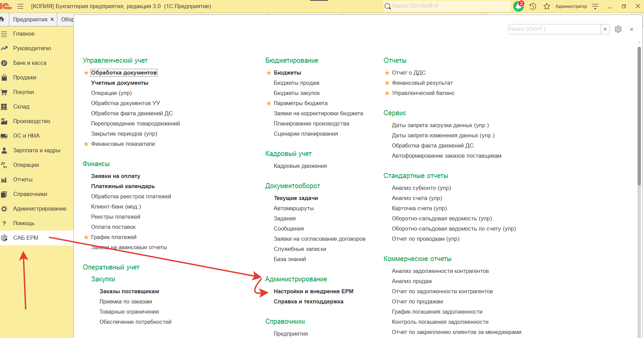Open the history clock icon
The width and height of the screenshot is (644, 338).
tap(533, 6)
